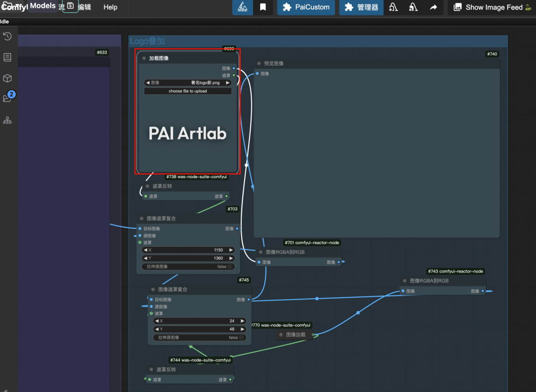Collapse the 图像RGBA到RGB node #743 title dot

tap(405, 280)
